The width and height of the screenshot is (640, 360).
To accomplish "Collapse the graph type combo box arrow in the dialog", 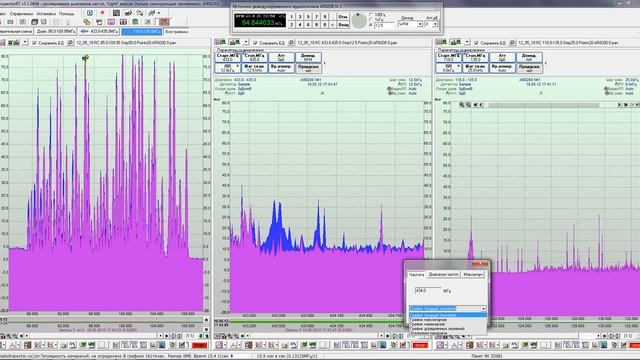I will coord(484,309).
